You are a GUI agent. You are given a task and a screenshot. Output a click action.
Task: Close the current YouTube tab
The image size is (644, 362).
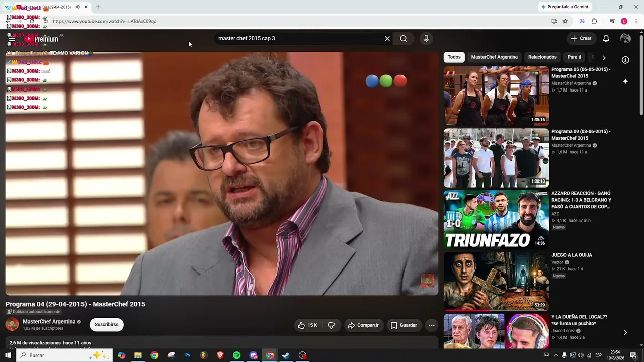click(x=86, y=7)
